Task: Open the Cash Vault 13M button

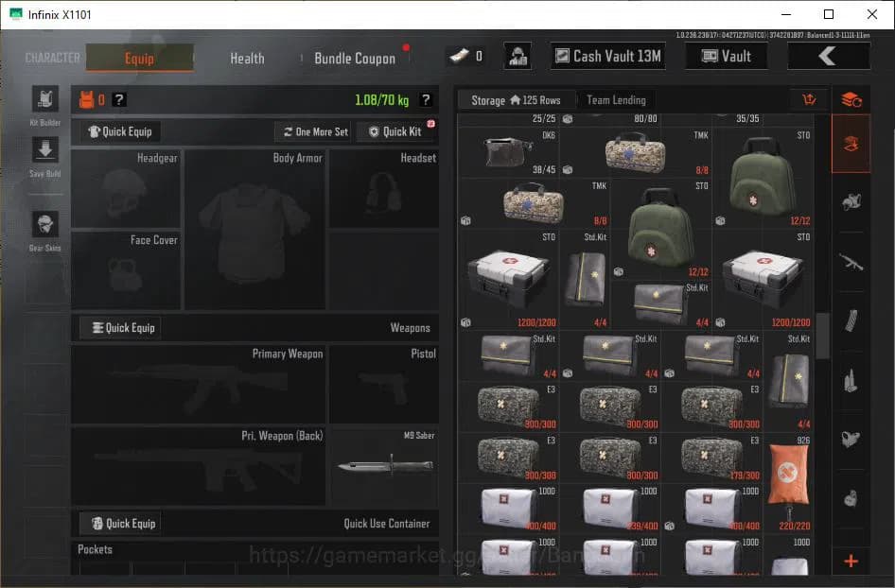Action: point(607,56)
